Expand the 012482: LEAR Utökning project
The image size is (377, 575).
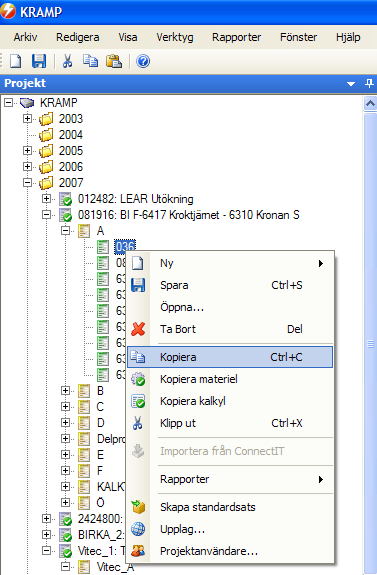click(x=46, y=198)
